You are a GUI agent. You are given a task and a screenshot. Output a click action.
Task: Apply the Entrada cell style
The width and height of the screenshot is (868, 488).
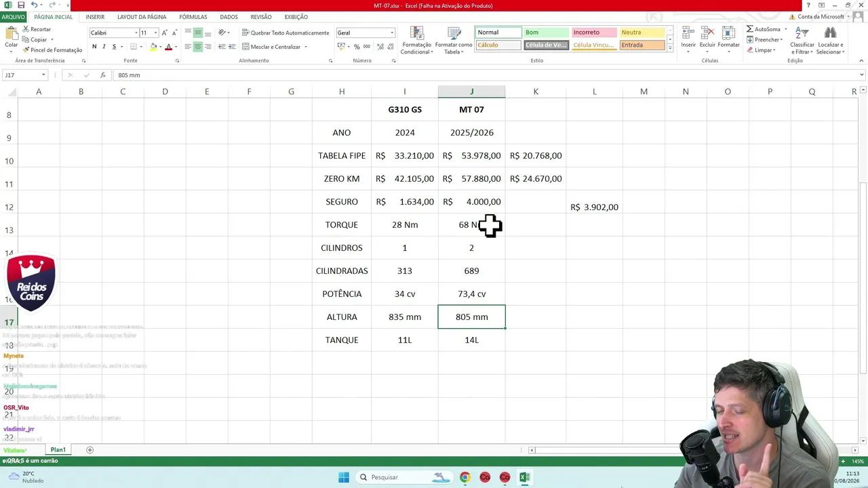tap(642, 45)
